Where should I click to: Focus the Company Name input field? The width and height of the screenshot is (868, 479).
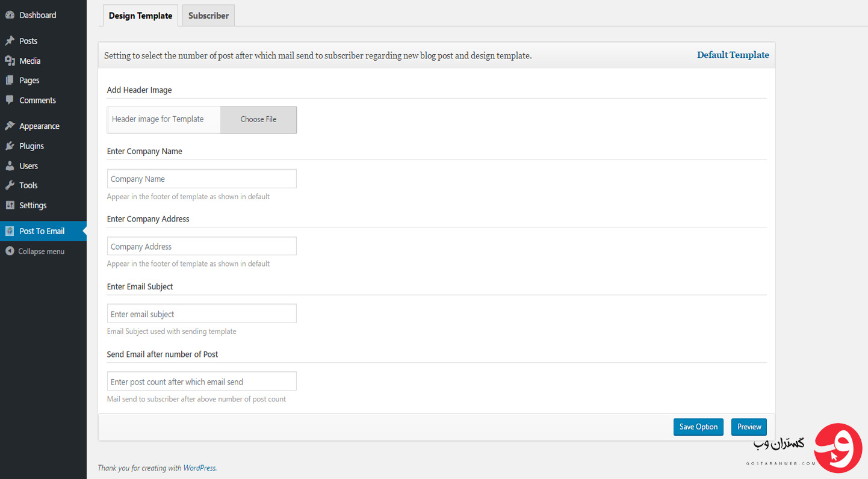(x=202, y=179)
